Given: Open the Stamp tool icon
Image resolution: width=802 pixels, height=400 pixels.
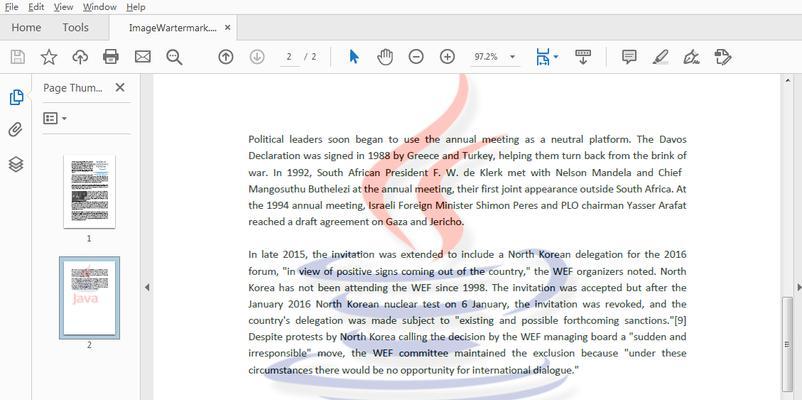Looking at the screenshot, I should pyautogui.click(x=723, y=57).
